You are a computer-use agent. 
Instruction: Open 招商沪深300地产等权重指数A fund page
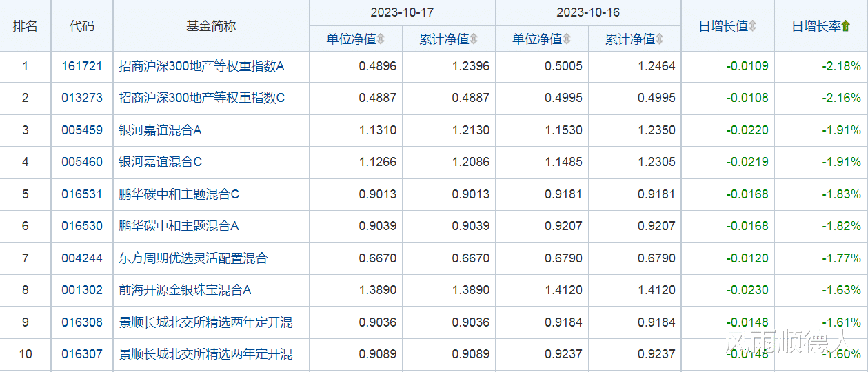(x=202, y=67)
